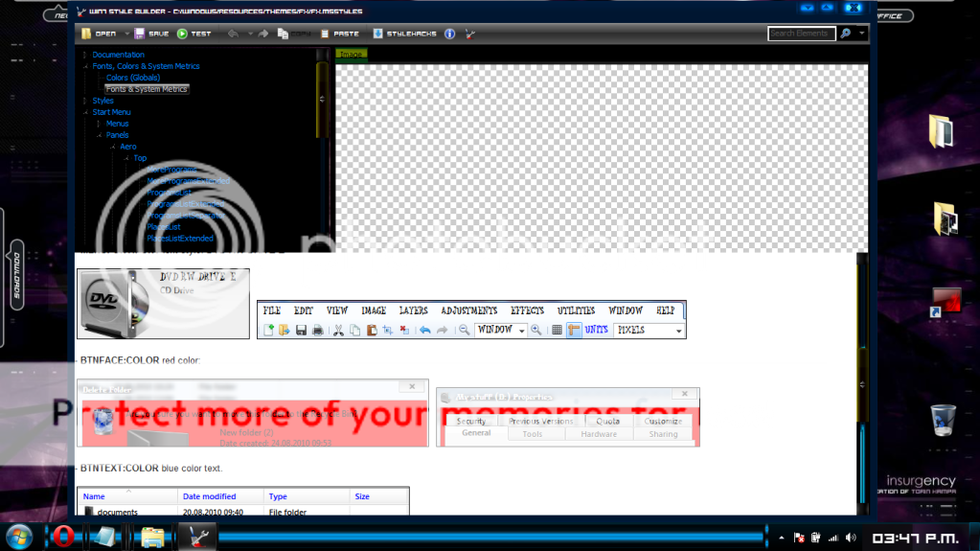
Task: Click the search magnifier icon
Action: click(845, 34)
